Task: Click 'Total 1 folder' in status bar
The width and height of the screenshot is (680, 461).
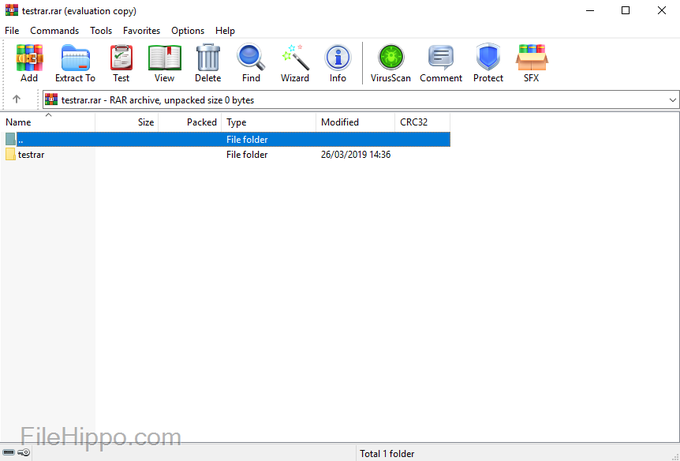Action: point(387,454)
